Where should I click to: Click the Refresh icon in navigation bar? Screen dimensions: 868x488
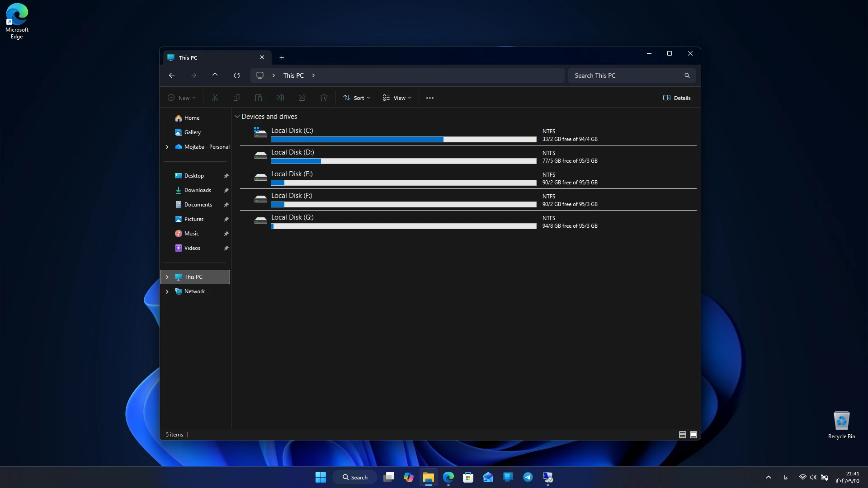(x=236, y=75)
